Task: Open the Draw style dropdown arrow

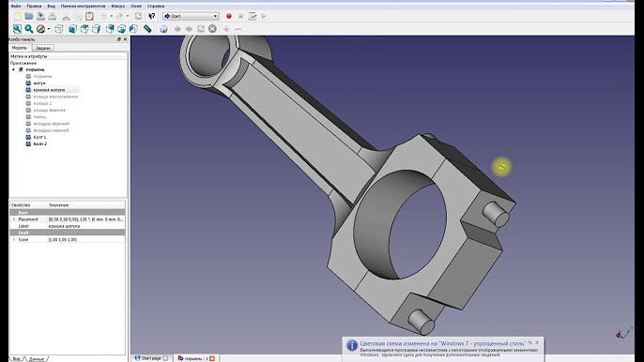Action: 49,29
